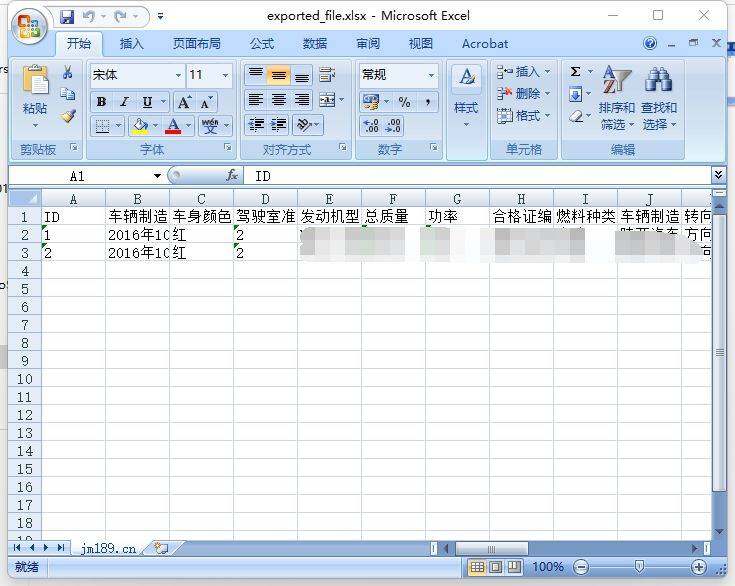Align text to middle of cell

tap(278, 74)
